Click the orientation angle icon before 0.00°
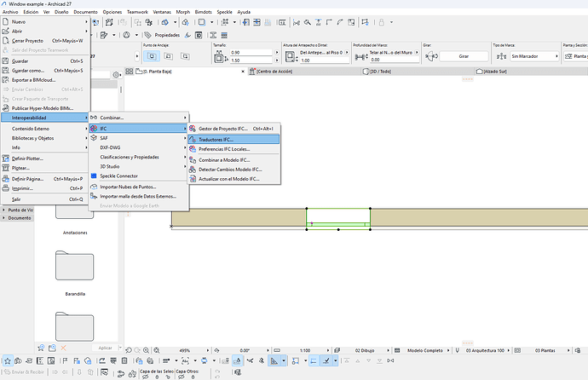Image resolution: width=588 pixels, height=380 pixels. pyautogui.click(x=216, y=350)
